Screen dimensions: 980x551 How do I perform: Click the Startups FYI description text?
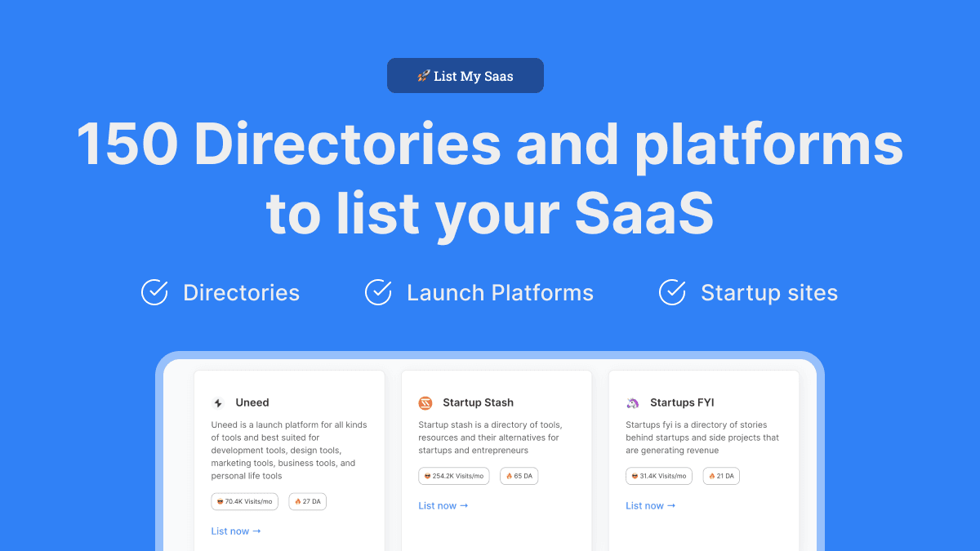coord(702,438)
